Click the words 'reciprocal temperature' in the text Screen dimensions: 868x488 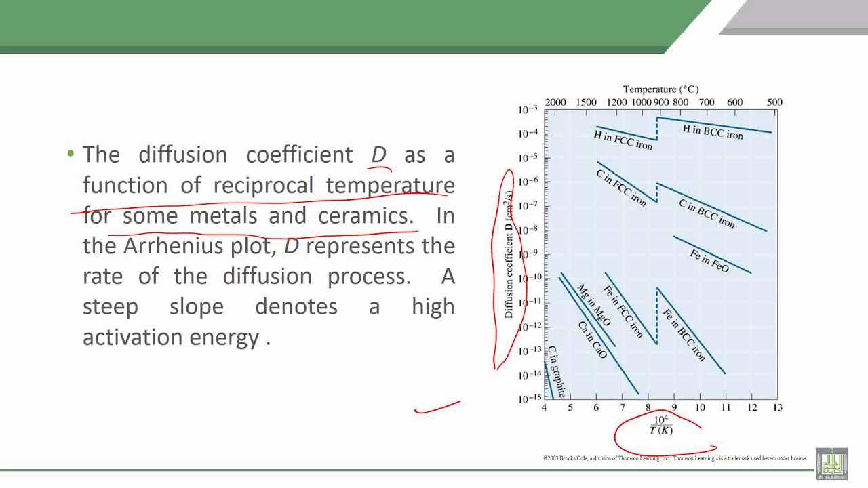(334, 186)
